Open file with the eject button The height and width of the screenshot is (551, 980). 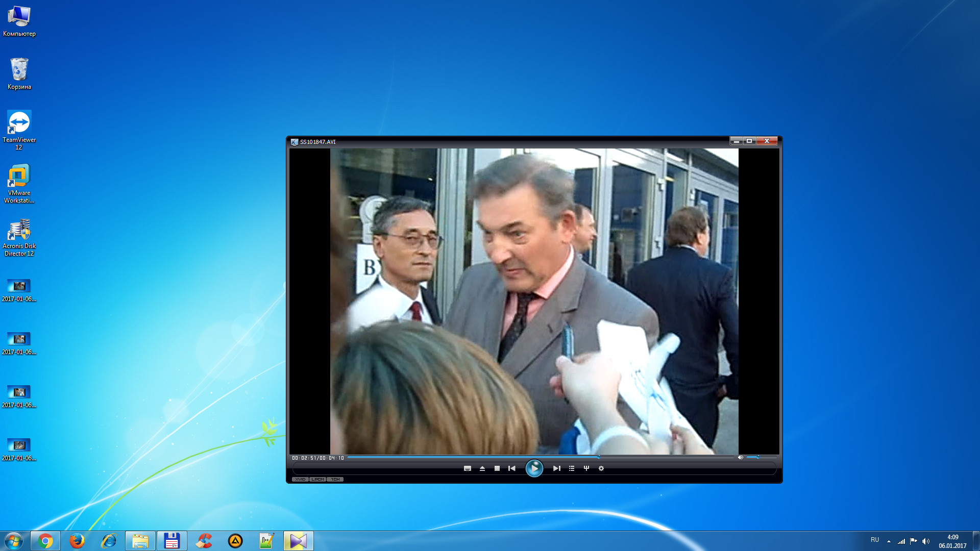coord(482,468)
